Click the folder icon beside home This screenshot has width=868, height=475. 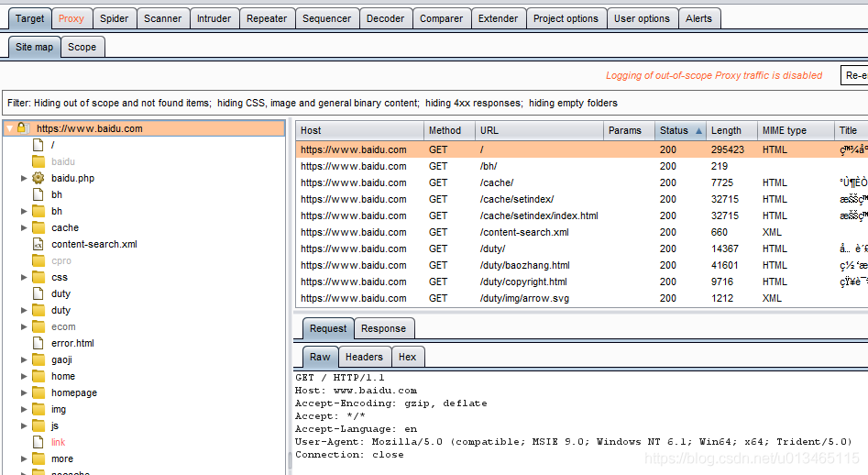point(38,377)
